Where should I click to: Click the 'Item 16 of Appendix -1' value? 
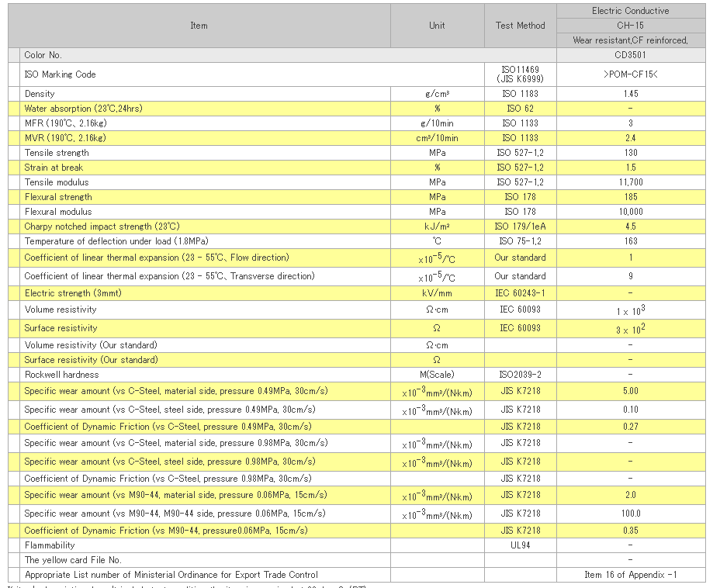(630, 575)
